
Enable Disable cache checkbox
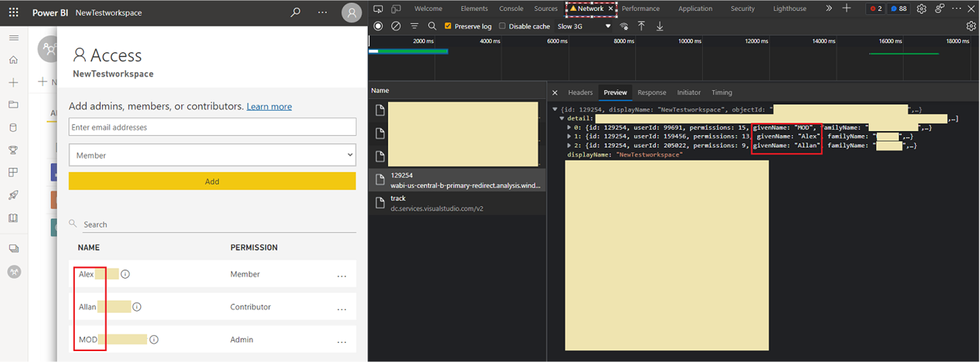tap(503, 26)
